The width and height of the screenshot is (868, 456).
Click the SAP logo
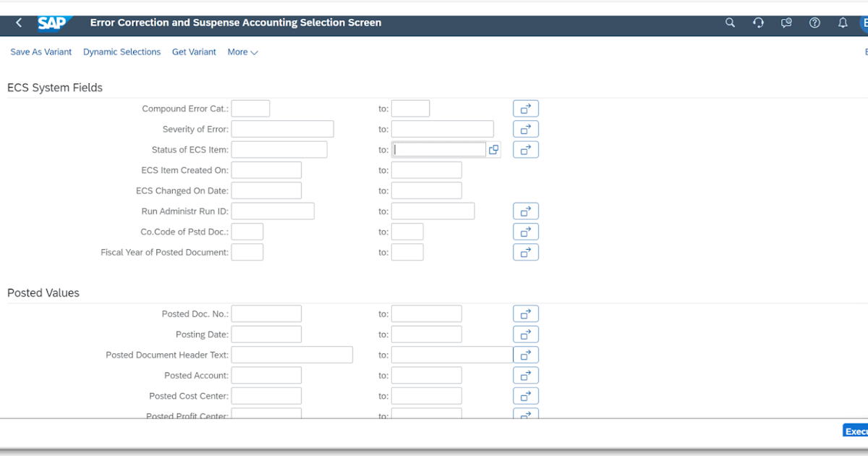(x=54, y=22)
